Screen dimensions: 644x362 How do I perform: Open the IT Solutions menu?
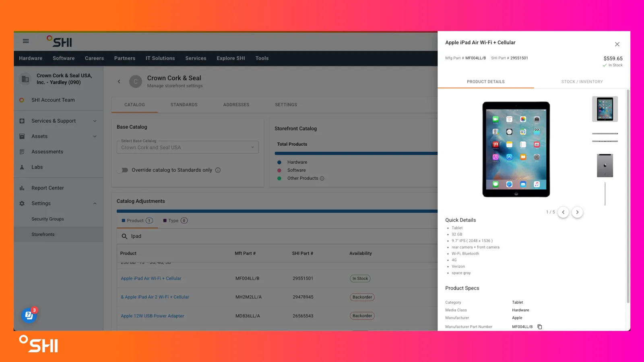pos(160,58)
